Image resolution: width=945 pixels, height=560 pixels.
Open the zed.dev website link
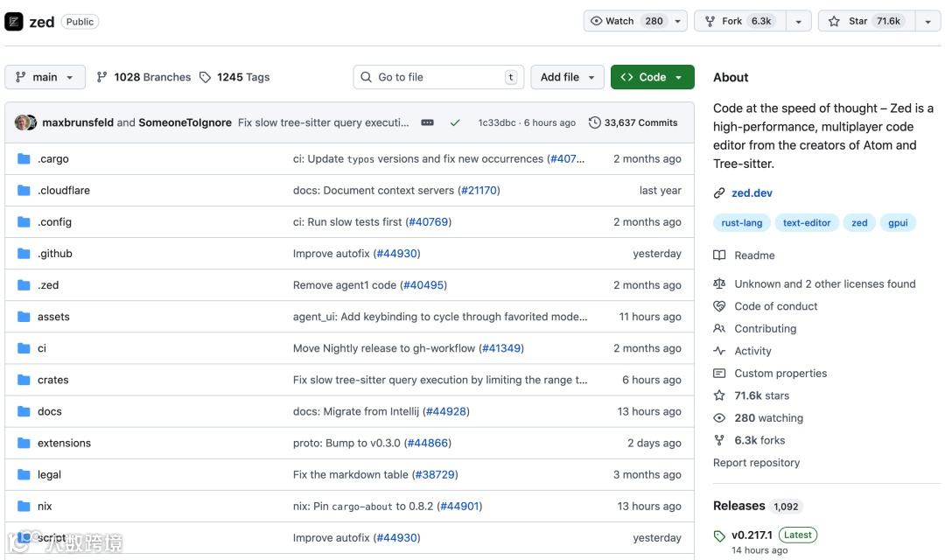(752, 192)
